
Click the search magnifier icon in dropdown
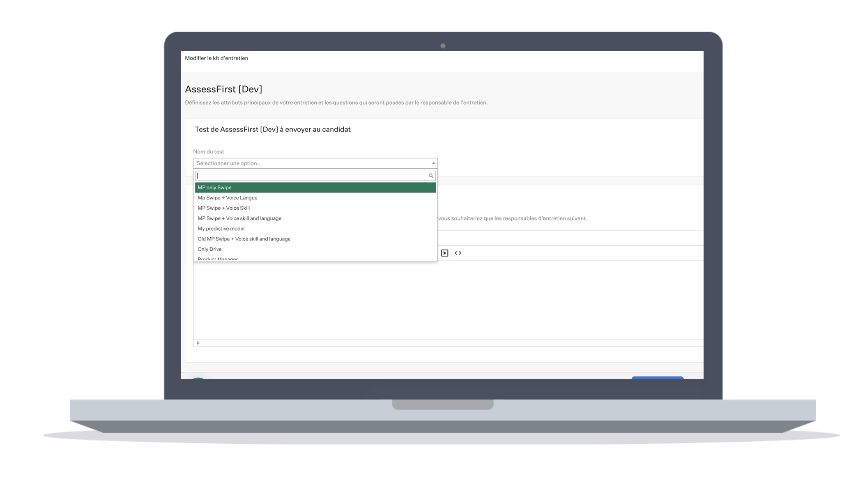click(431, 176)
